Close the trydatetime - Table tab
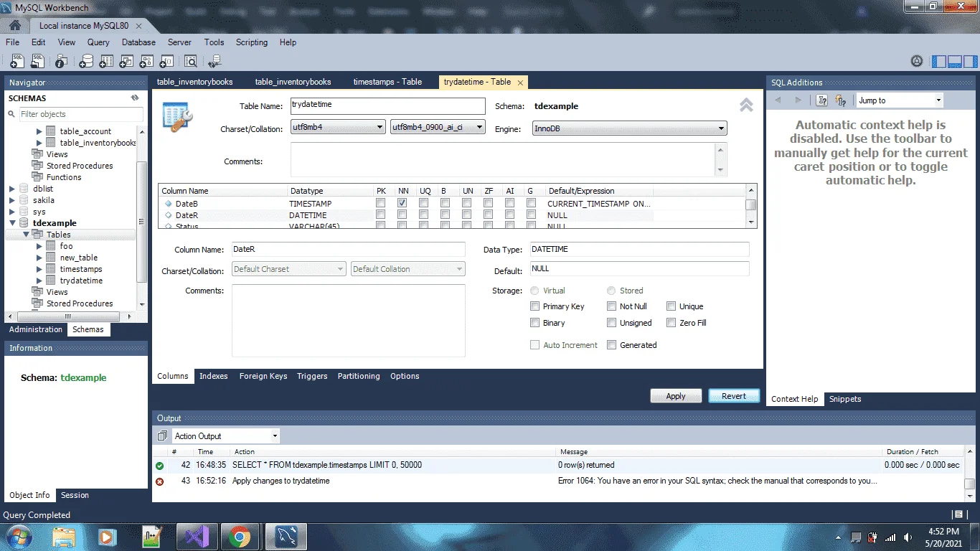This screenshot has height=551, width=980. [x=520, y=83]
